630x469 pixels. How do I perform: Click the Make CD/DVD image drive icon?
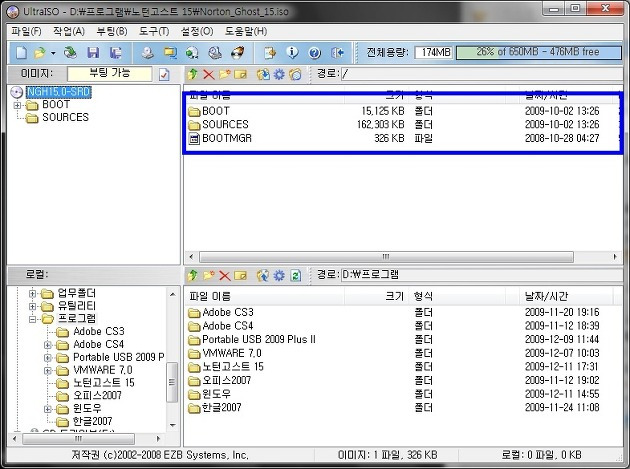coord(148,52)
